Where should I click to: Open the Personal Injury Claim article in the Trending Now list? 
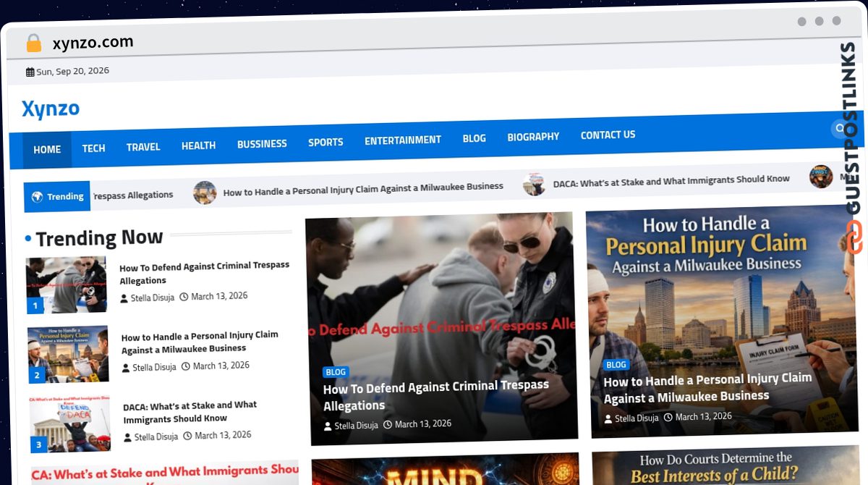[200, 343]
